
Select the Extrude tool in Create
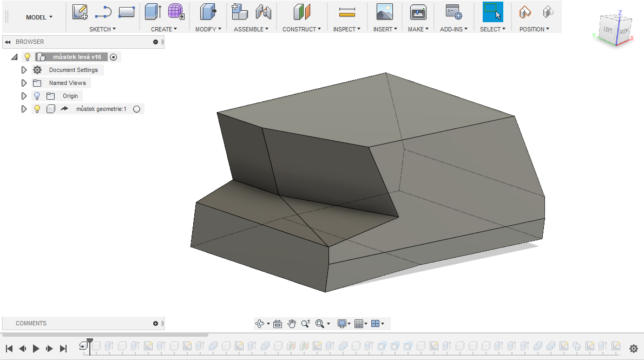pyautogui.click(x=153, y=11)
